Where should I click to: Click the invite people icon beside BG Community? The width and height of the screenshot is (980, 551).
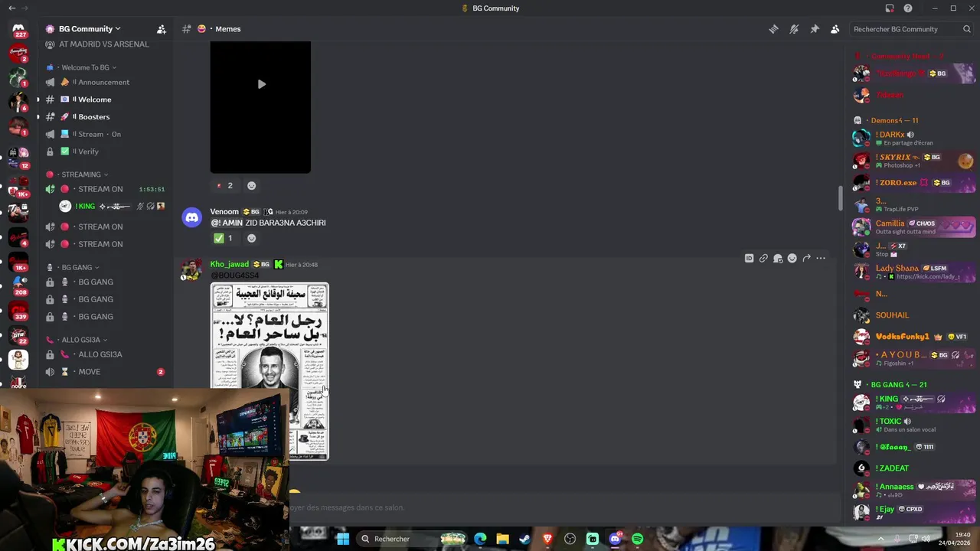click(x=162, y=29)
